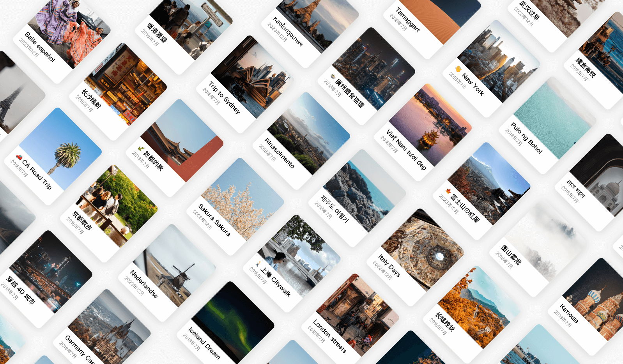Screen dimensions: 623x364
Task: Select the 京都散步 card
Action: 109,214
